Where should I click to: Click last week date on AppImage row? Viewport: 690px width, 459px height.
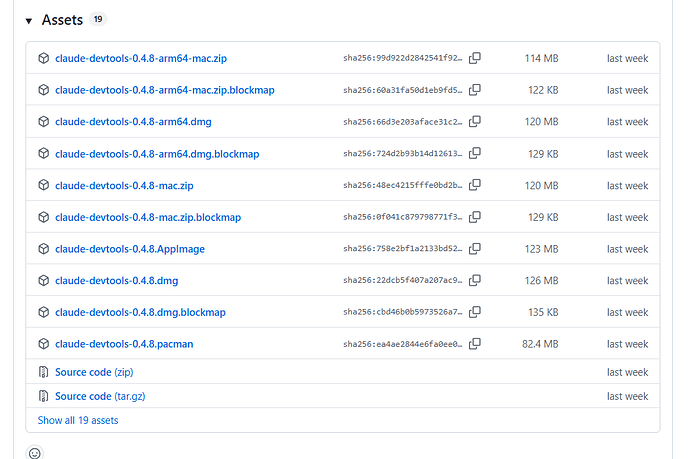[628, 249]
